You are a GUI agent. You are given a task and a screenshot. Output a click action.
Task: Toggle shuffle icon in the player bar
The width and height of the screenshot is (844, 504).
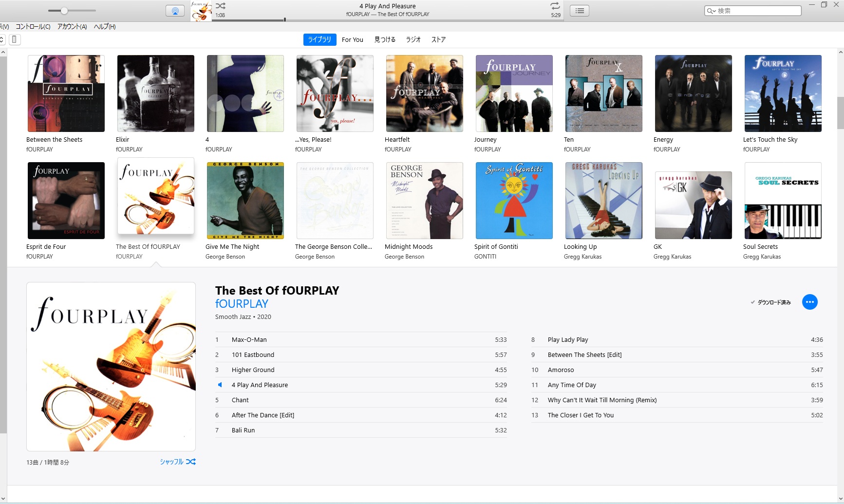tap(221, 6)
